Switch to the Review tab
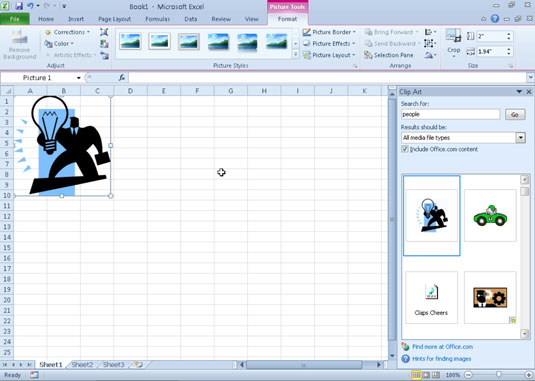Image resolution: width=535 pixels, height=381 pixels. click(x=221, y=19)
